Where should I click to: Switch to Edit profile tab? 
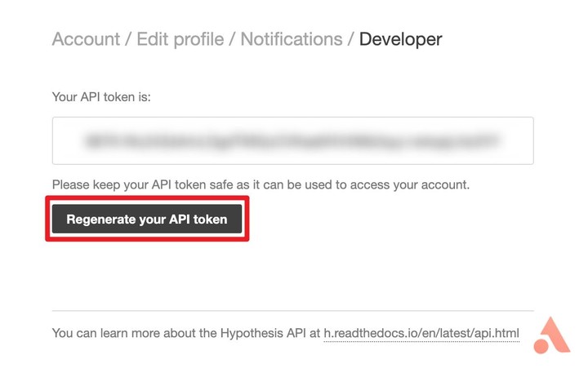pos(180,39)
